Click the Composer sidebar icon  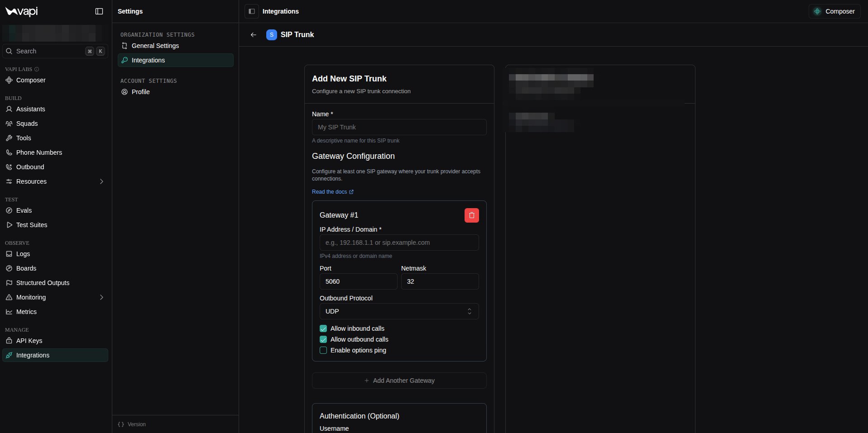pyautogui.click(x=9, y=80)
